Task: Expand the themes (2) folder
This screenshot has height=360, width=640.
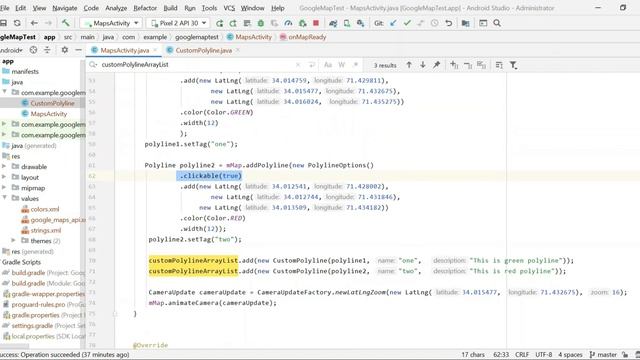Action: click(13, 241)
